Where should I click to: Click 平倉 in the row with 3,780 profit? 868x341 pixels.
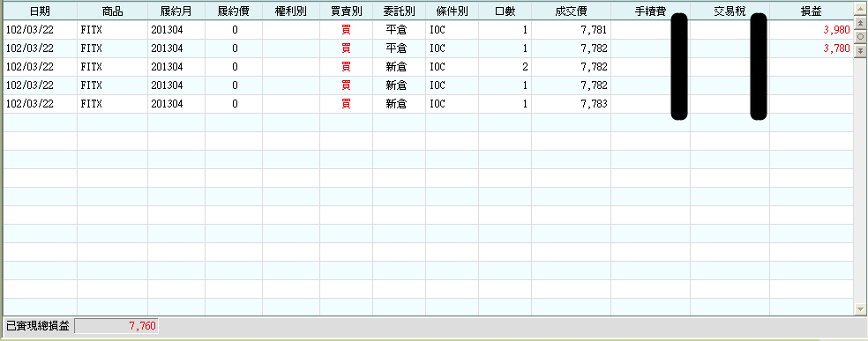397,48
